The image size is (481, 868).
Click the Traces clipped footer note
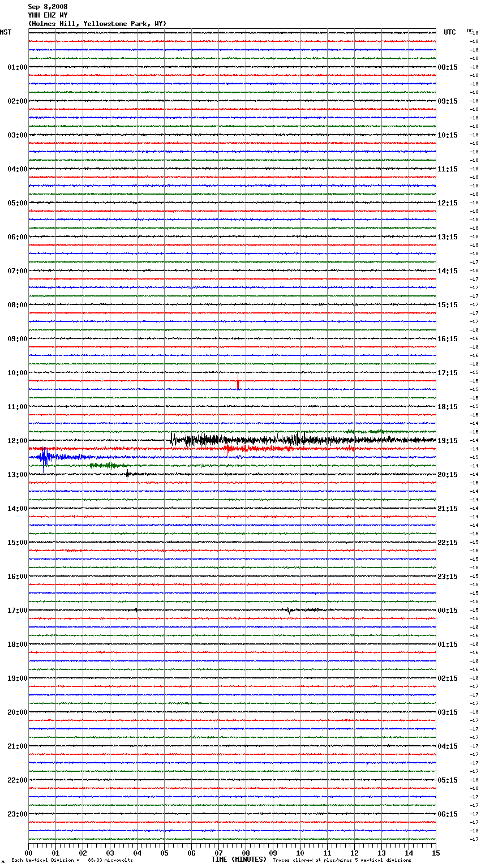pyautogui.click(x=342, y=861)
